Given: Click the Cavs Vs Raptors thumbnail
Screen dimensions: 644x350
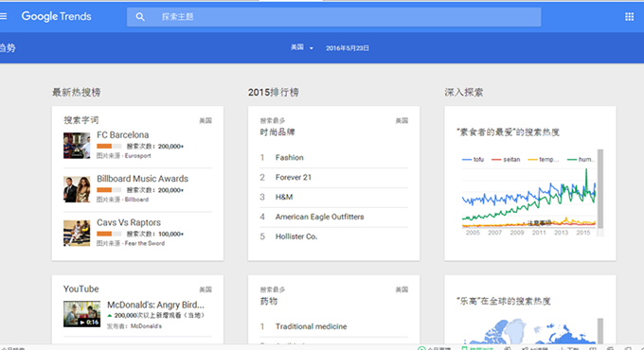Looking at the screenshot, I should point(77,233).
